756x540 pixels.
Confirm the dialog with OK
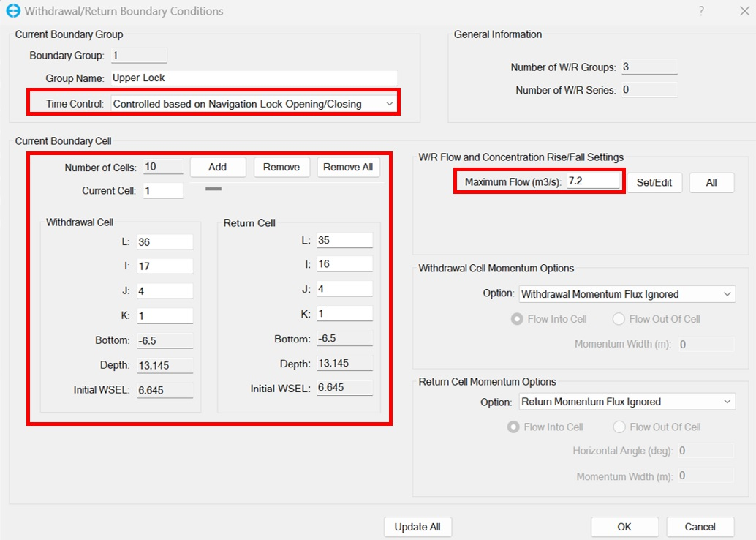coord(624,527)
